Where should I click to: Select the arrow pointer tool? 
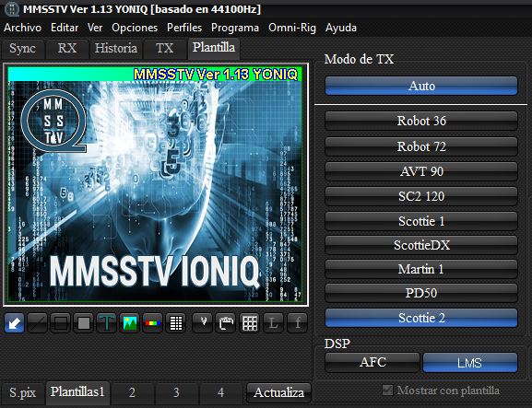point(14,323)
